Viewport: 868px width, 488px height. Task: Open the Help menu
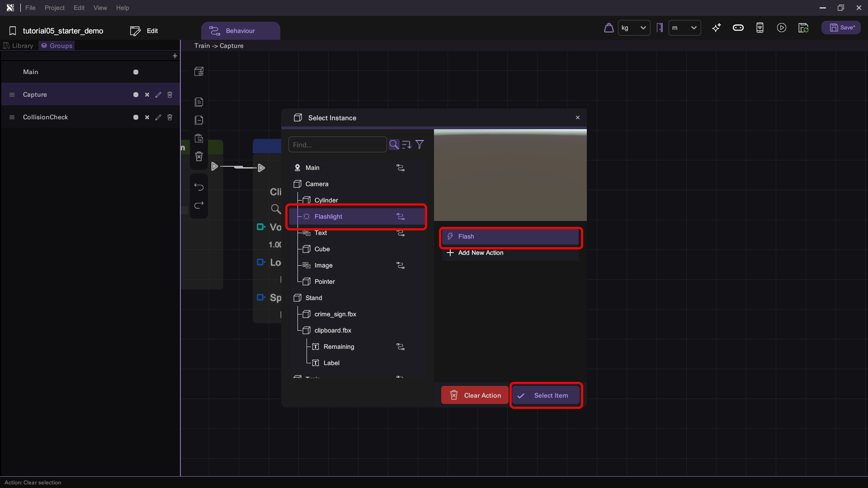click(x=123, y=8)
